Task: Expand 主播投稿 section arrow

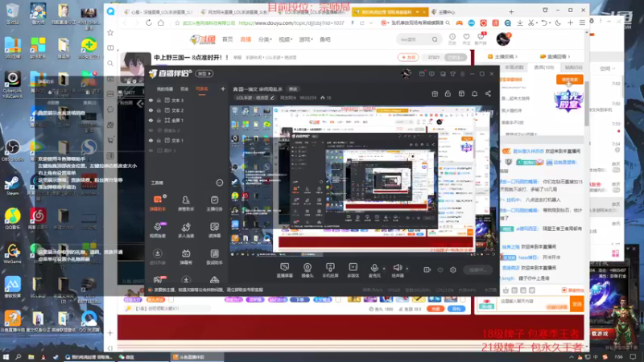Action: (516, 56)
